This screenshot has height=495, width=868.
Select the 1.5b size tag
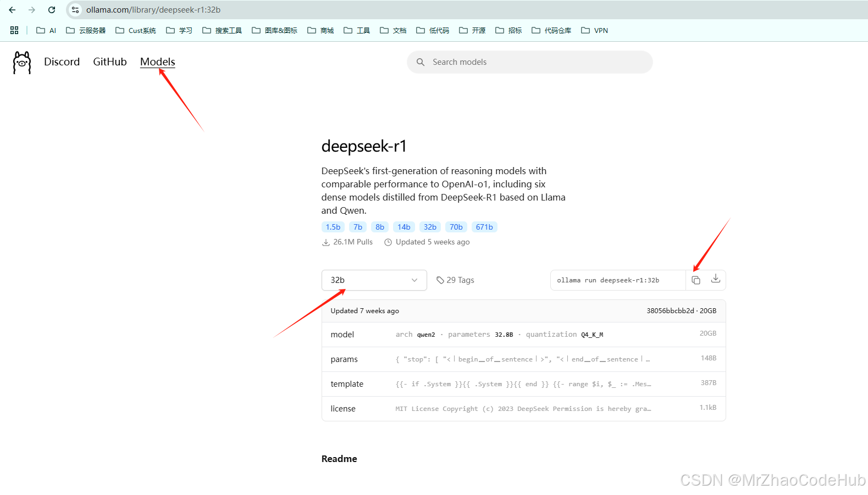333,227
